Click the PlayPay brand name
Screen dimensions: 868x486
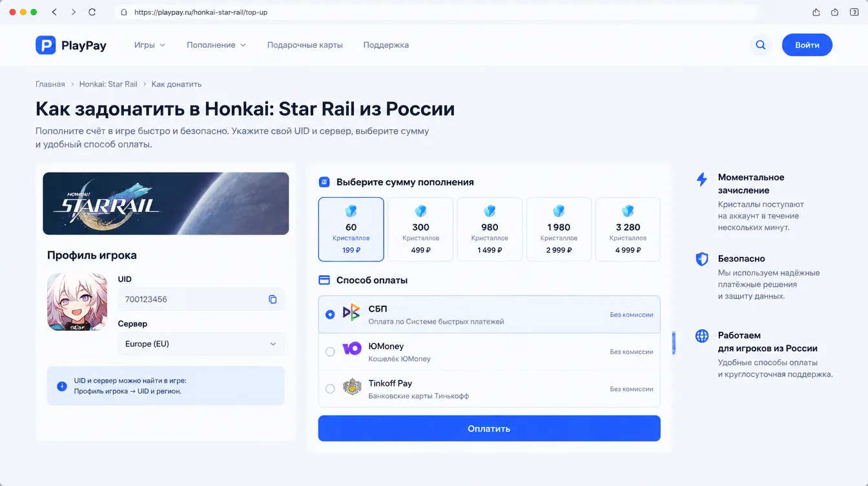click(84, 45)
